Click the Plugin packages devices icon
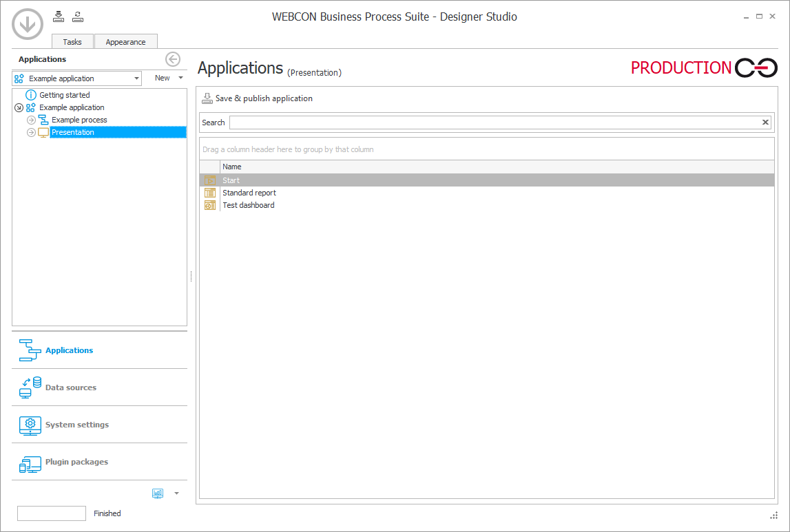Viewport: 790px width, 532px height. (x=30, y=465)
